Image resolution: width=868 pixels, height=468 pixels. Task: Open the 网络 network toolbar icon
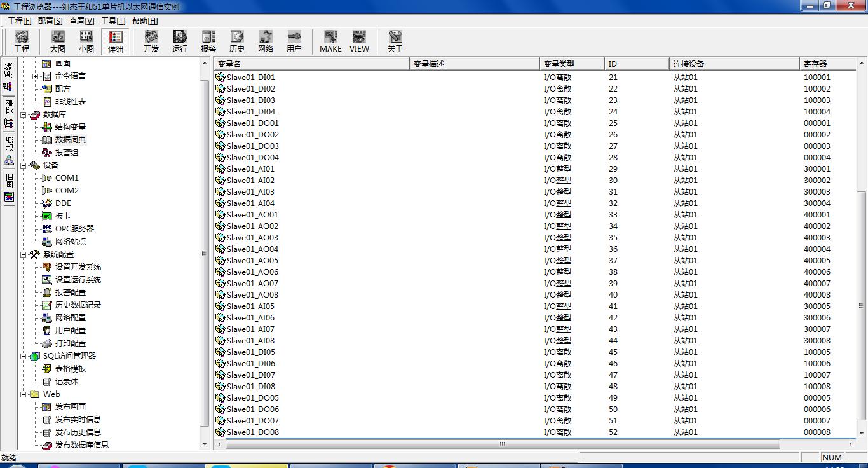coord(265,41)
